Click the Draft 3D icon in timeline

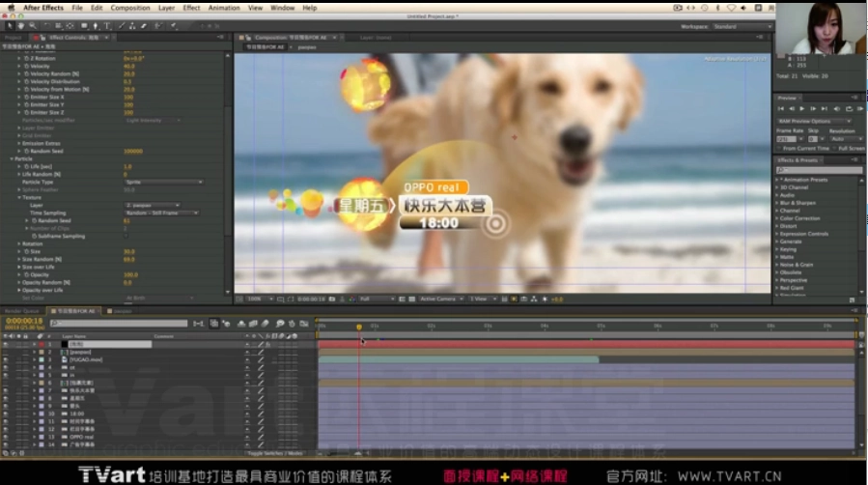227,324
